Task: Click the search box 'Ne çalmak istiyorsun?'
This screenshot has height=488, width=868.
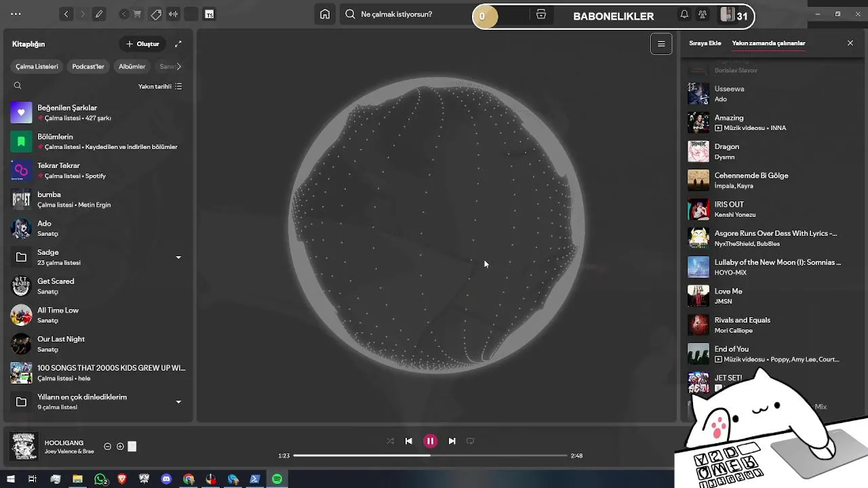Action: [x=407, y=14]
